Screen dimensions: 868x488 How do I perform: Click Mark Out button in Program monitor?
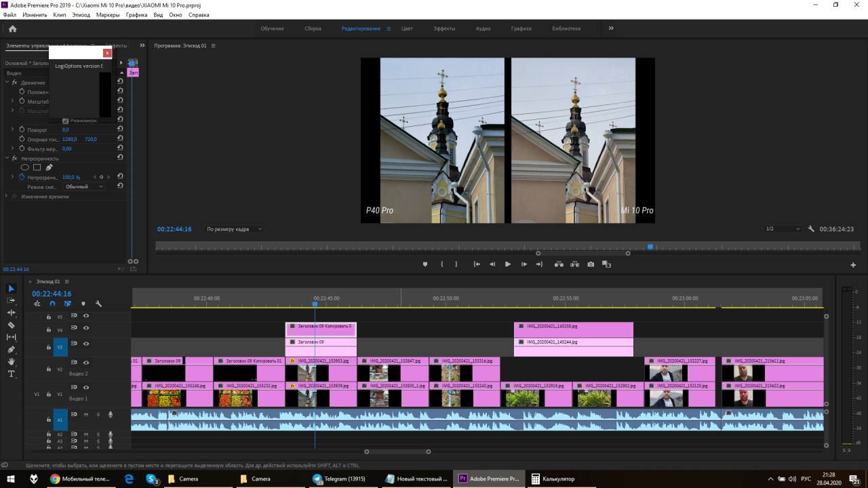coord(456,264)
